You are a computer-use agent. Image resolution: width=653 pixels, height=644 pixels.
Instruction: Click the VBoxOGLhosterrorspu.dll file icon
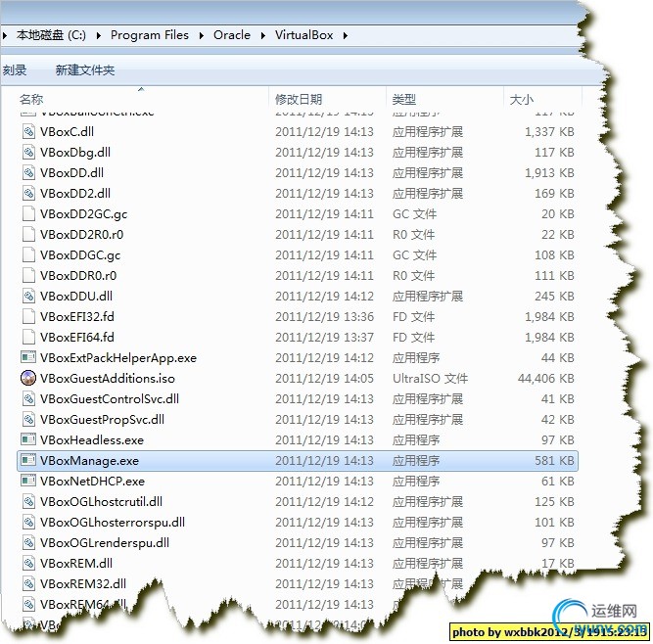click(28, 522)
